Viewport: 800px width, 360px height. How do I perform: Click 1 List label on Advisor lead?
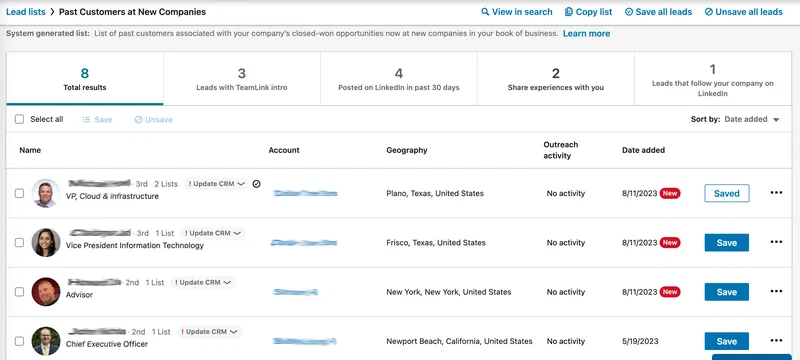[155, 282]
